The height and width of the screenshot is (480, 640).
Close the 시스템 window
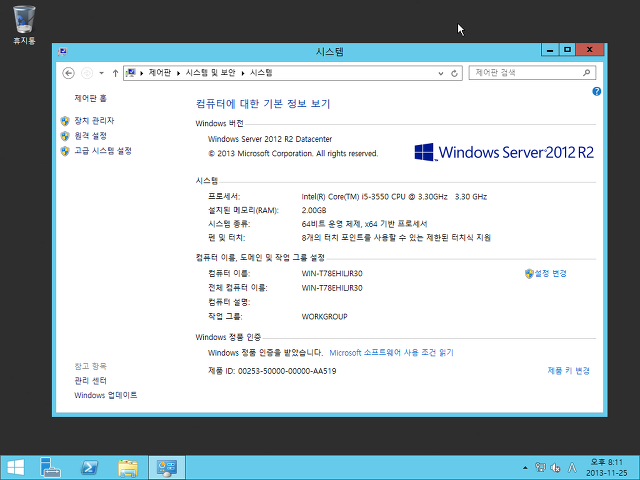click(x=589, y=50)
